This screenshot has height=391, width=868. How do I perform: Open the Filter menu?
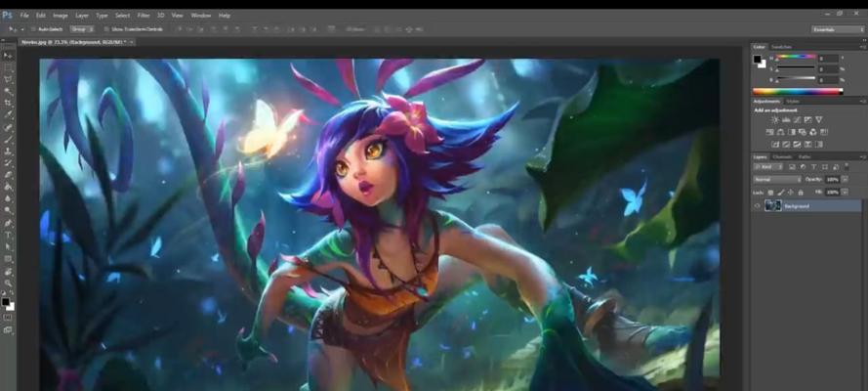click(x=144, y=16)
